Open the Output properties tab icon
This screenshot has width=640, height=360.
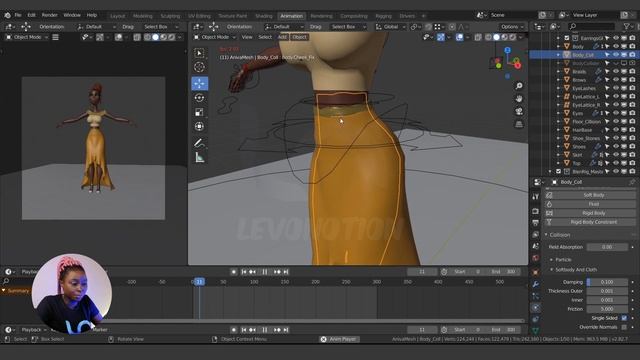[x=536, y=223]
